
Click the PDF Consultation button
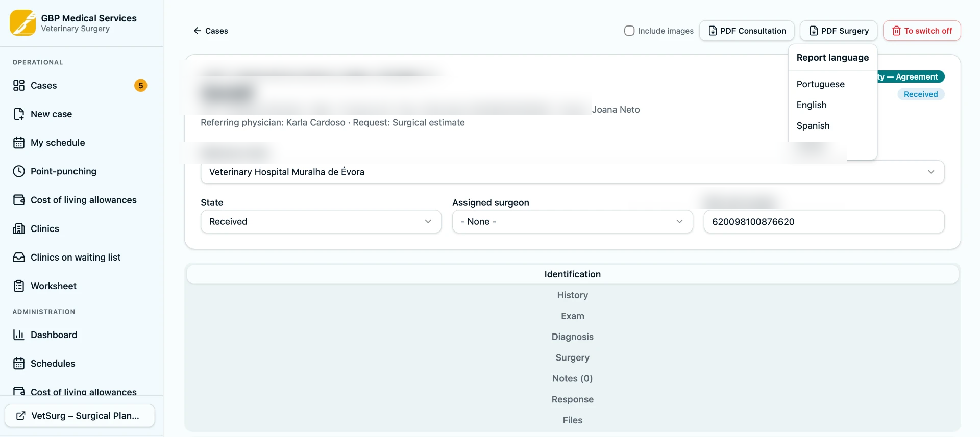tap(747, 31)
